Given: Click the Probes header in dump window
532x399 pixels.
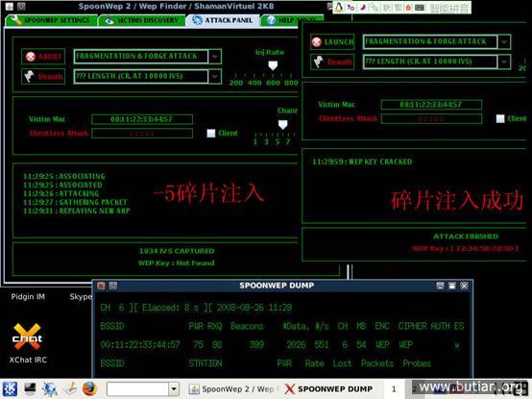Looking at the screenshot, I should (417, 363).
